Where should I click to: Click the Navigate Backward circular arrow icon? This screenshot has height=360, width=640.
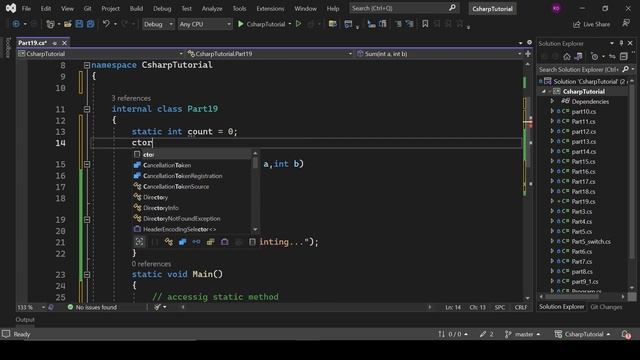[x=16, y=24]
